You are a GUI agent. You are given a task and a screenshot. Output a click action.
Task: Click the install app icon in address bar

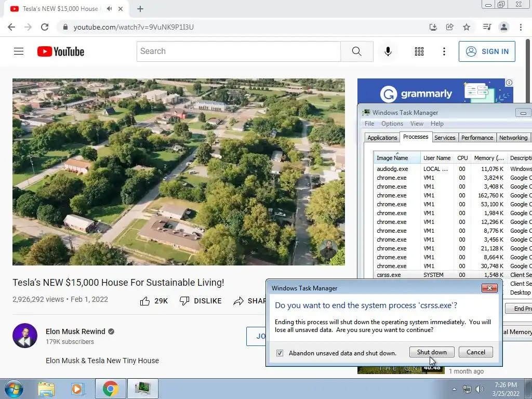coord(433,27)
